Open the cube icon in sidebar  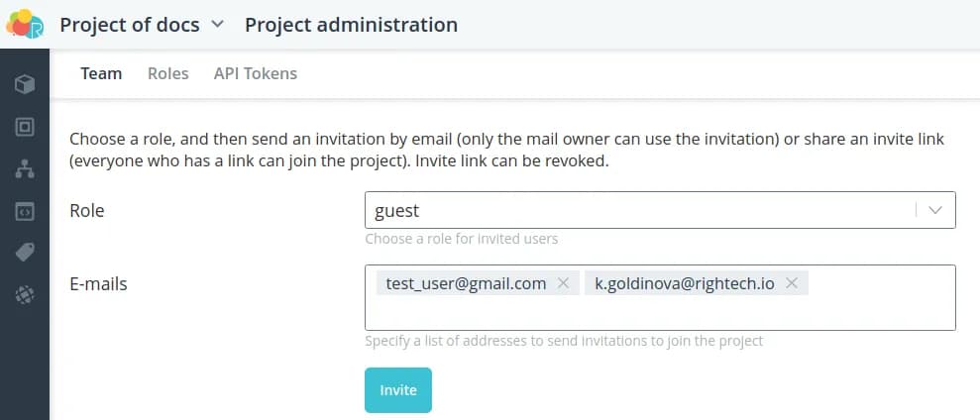coord(25,84)
